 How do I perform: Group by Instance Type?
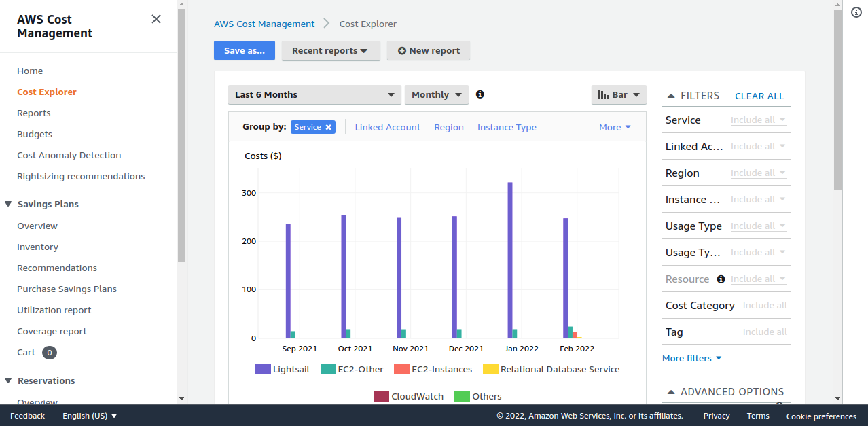pyautogui.click(x=507, y=127)
